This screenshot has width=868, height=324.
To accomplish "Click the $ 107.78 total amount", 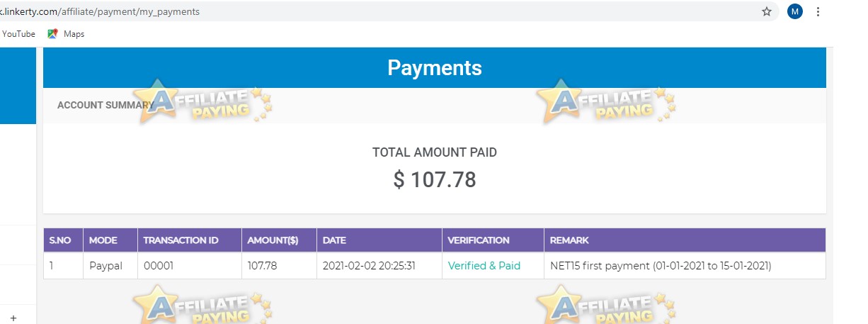I will point(435,179).
